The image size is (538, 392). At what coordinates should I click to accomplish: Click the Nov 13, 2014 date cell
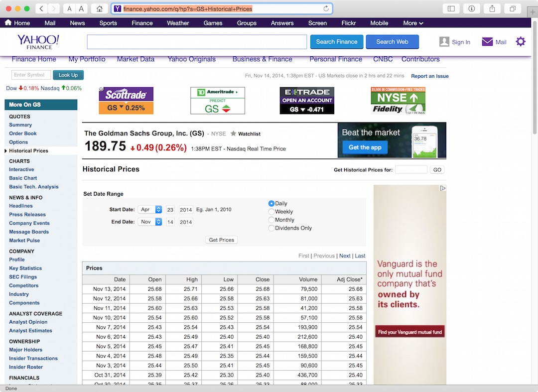106,289
